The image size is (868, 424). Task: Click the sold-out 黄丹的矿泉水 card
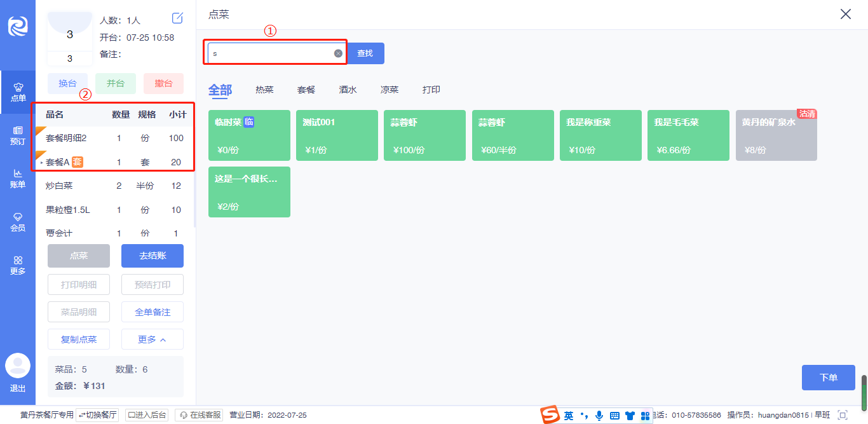point(776,135)
